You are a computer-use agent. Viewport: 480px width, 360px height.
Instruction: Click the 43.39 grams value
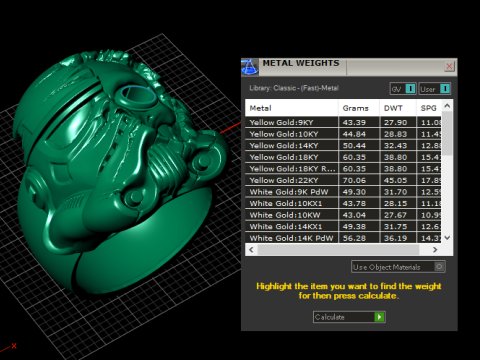pos(354,122)
